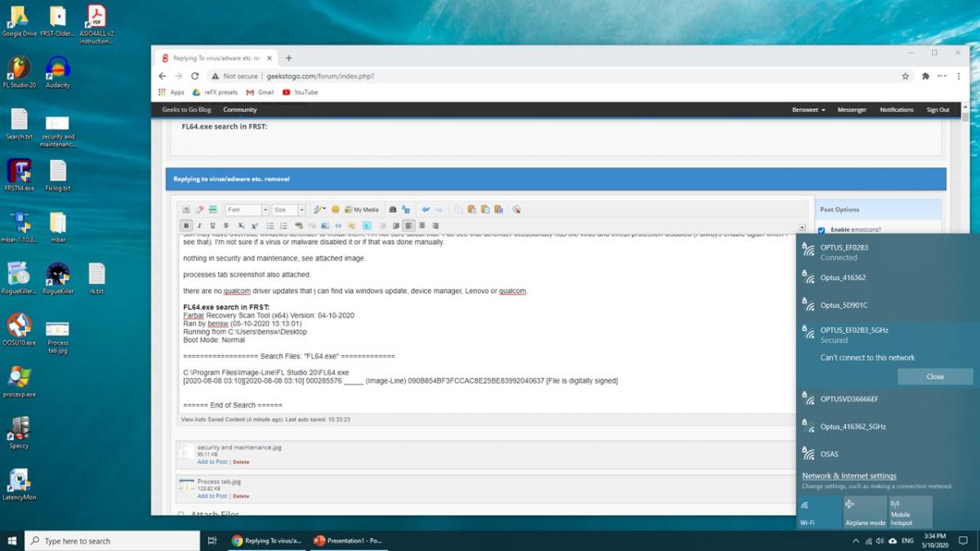Select the Google Drive desktop icon

coord(19,21)
